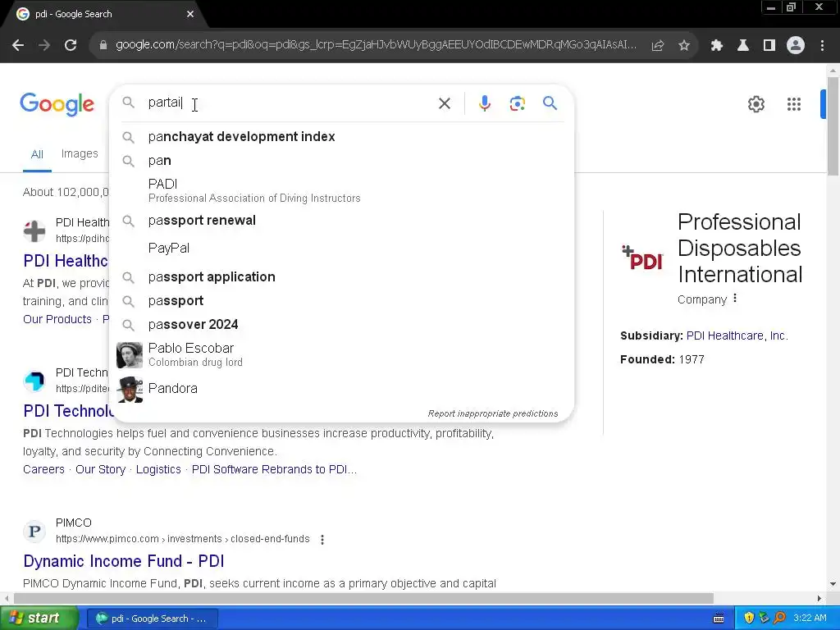Pick the passport renewal suggestion
This screenshot has width=840, height=630.
(x=342, y=221)
